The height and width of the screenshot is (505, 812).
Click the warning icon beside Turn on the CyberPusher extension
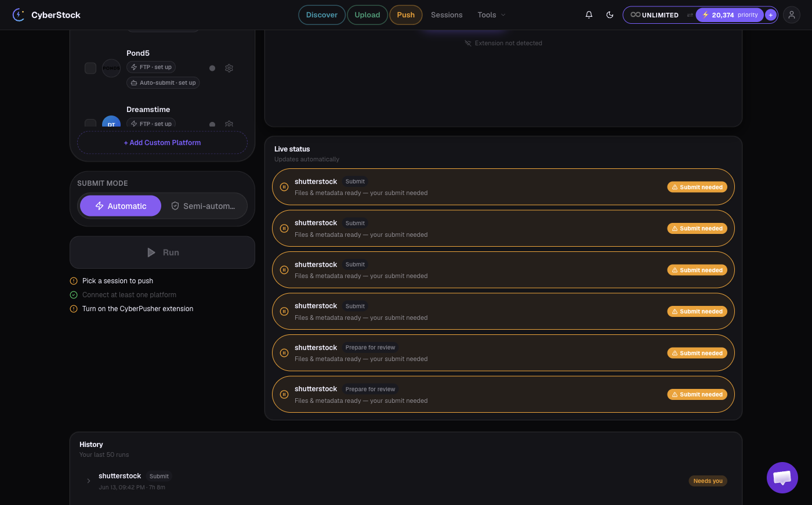(74, 309)
